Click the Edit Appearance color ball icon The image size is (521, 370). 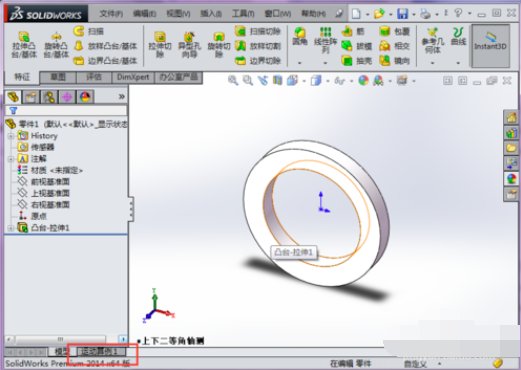click(x=363, y=80)
